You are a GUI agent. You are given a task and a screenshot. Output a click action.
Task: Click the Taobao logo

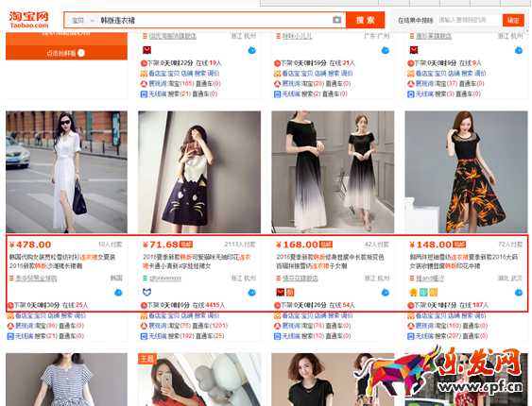pyautogui.click(x=29, y=20)
